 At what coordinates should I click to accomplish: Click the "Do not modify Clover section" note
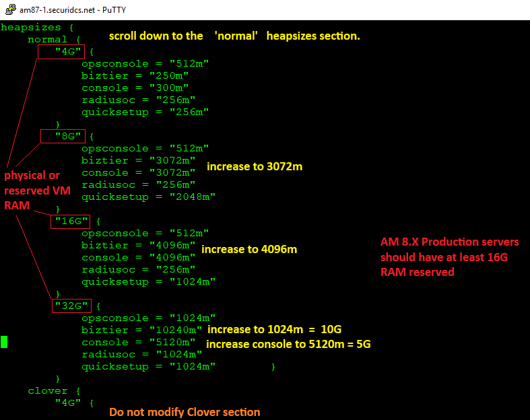[184, 411]
